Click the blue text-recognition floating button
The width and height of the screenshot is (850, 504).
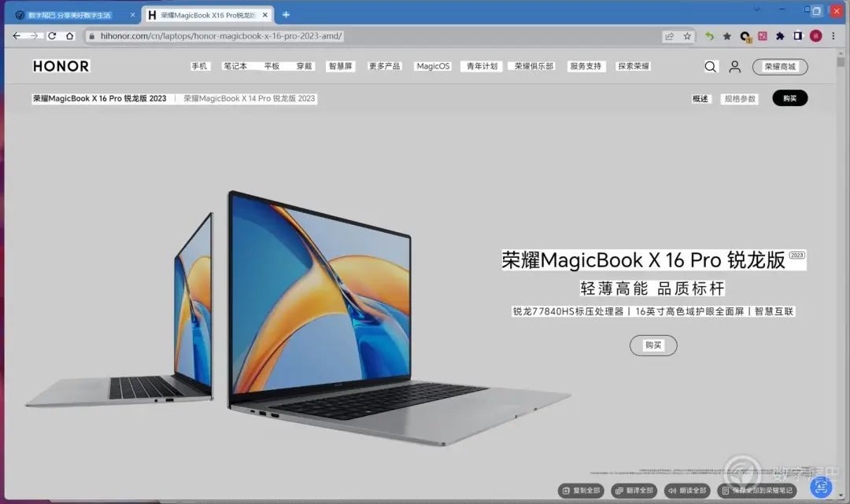821,487
